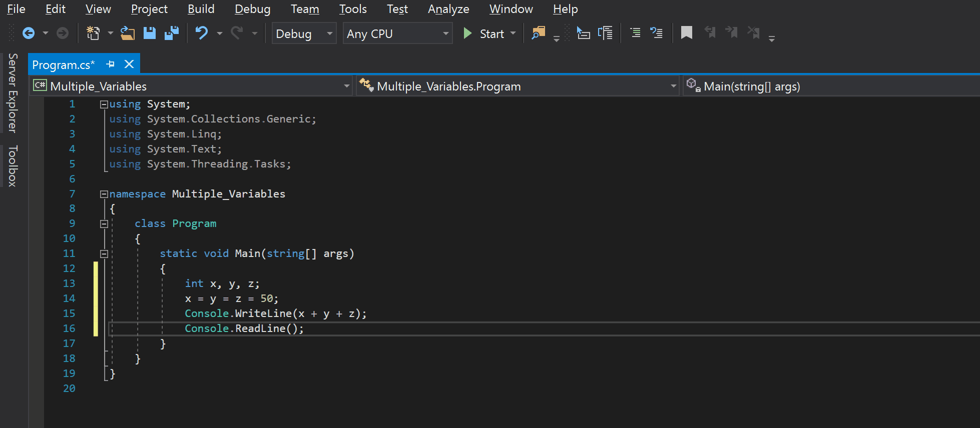Click line number 20 in the margin
Image resolution: width=980 pixels, height=428 pixels.
click(69, 388)
